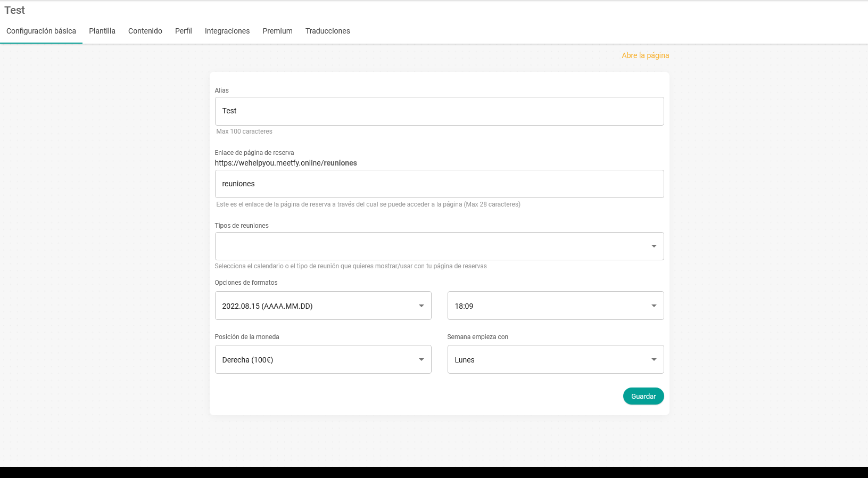Select the Max 100 caracteres hint

pos(244,131)
